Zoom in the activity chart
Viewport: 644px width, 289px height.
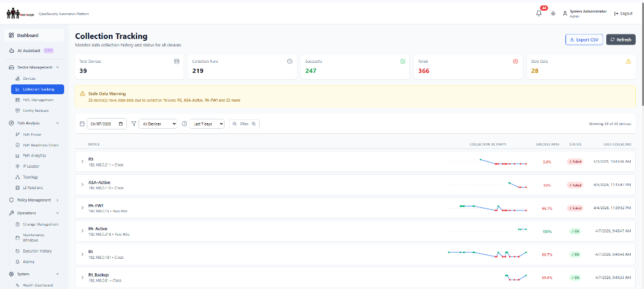tap(253, 124)
